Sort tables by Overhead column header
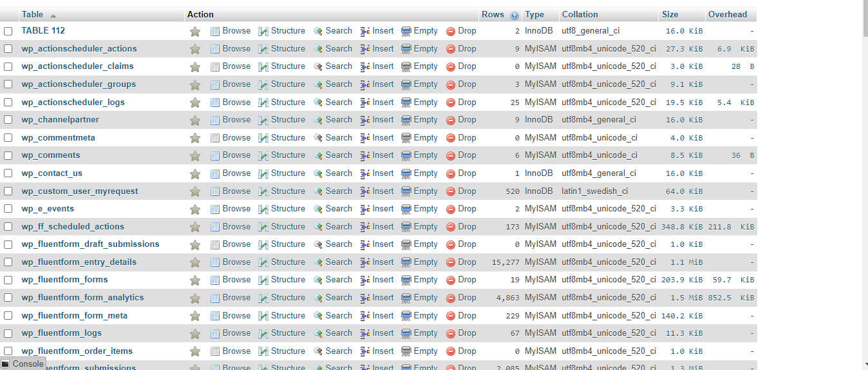 pos(728,15)
